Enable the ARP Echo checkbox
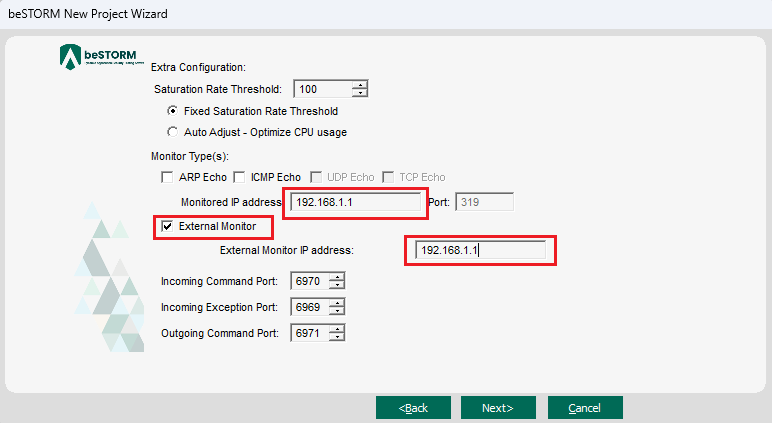772x423 pixels. [167, 177]
